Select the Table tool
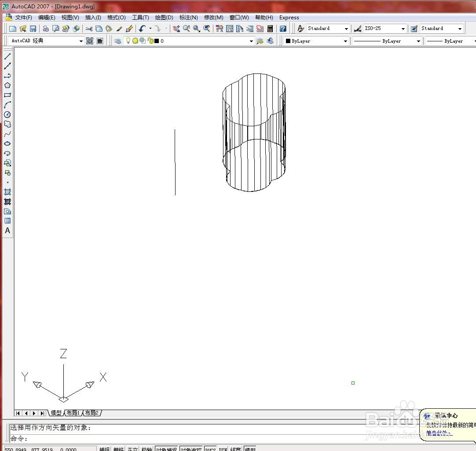Screen dimensions: 476x451 [x=7, y=221]
